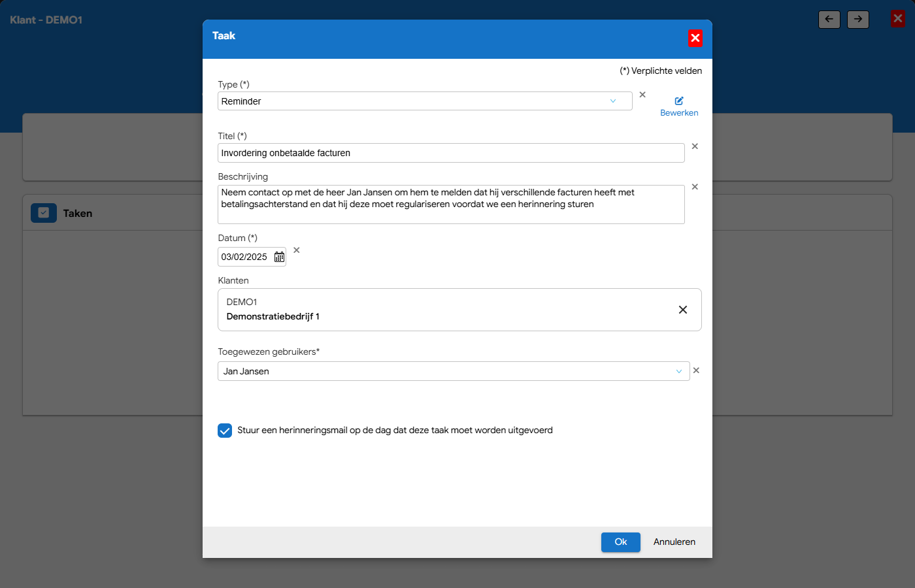Image resolution: width=915 pixels, height=588 pixels.
Task: Clear the Beschrijving field with its X icon
Action: [x=695, y=187]
